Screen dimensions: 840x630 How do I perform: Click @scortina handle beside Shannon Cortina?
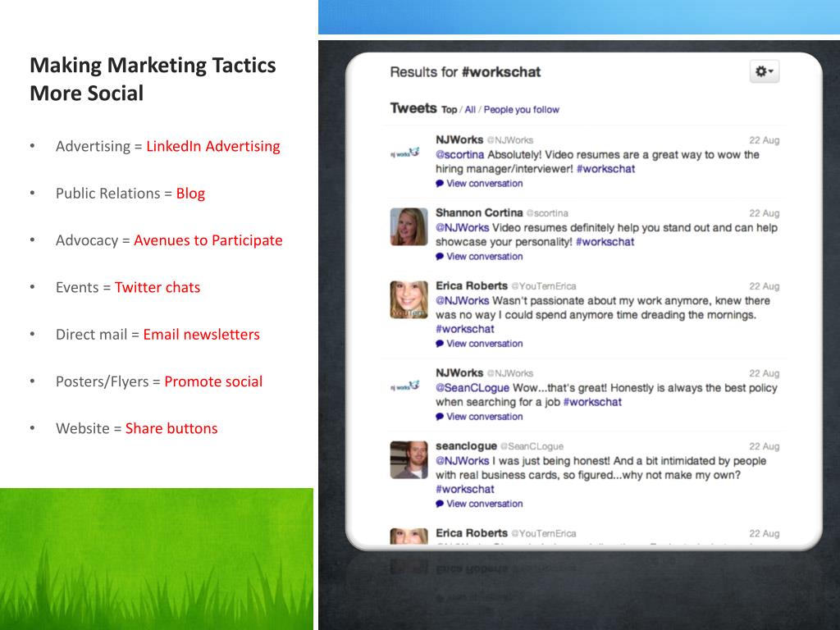[x=547, y=213]
